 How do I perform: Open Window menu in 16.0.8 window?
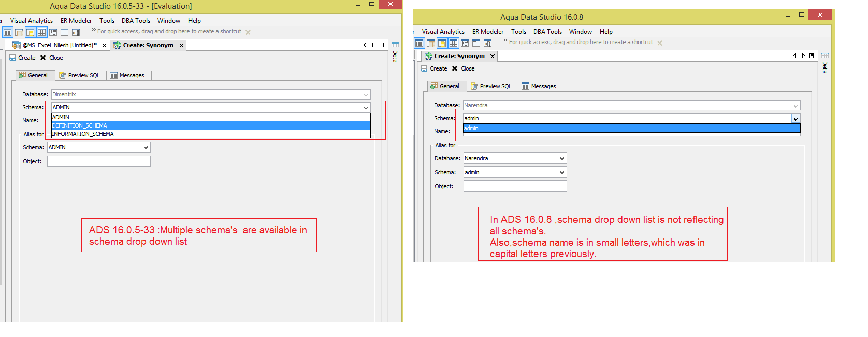click(x=581, y=32)
